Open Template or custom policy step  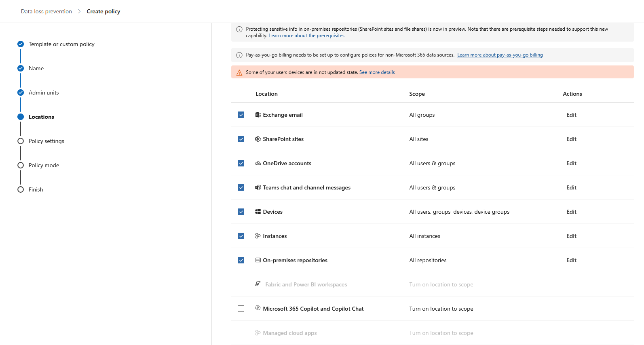pyautogui.click(x=61, y=44)
